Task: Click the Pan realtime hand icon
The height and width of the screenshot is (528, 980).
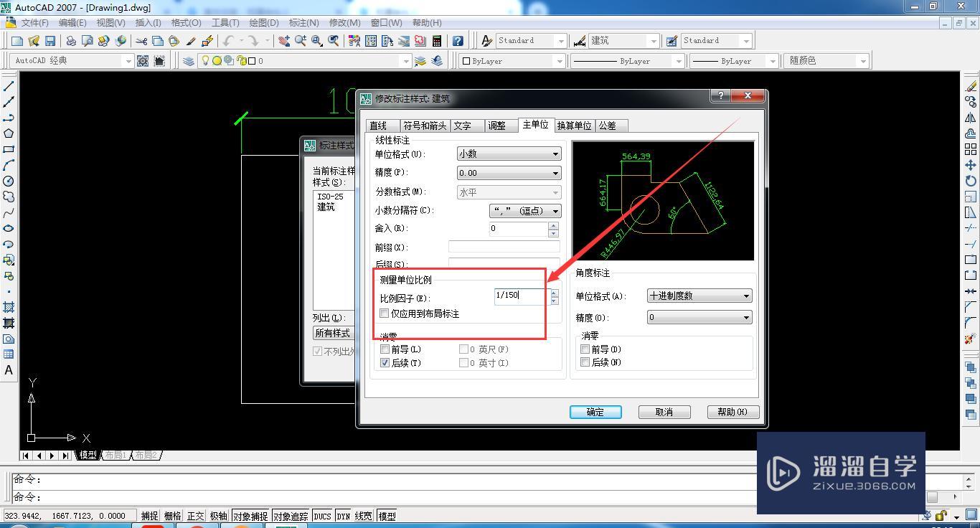Action: [284, 41]
